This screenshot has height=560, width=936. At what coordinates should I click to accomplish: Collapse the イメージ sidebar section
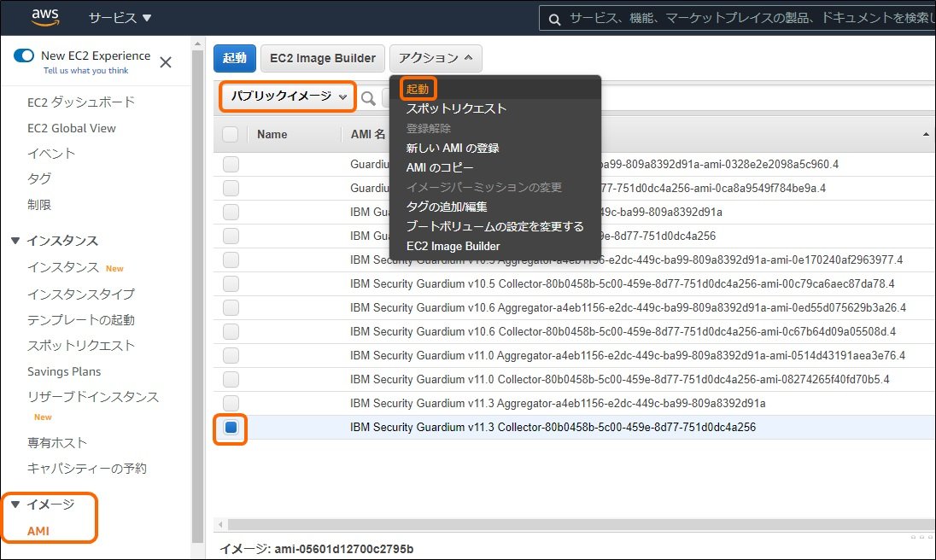(15, 505)
